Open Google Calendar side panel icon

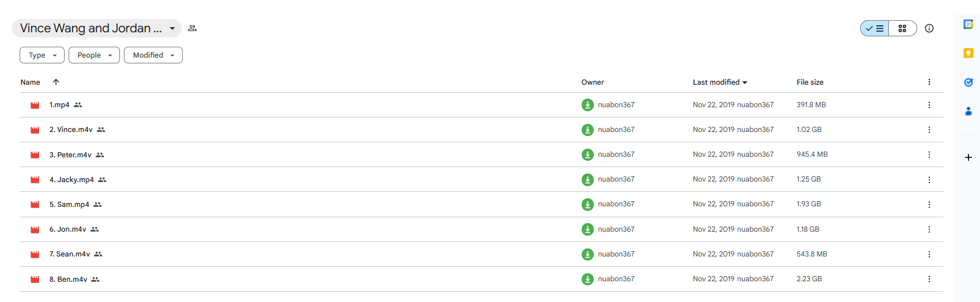(968, 24)
